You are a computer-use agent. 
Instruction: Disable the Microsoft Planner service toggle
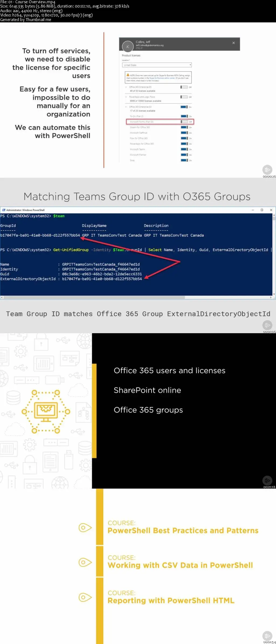coord(184,155)
